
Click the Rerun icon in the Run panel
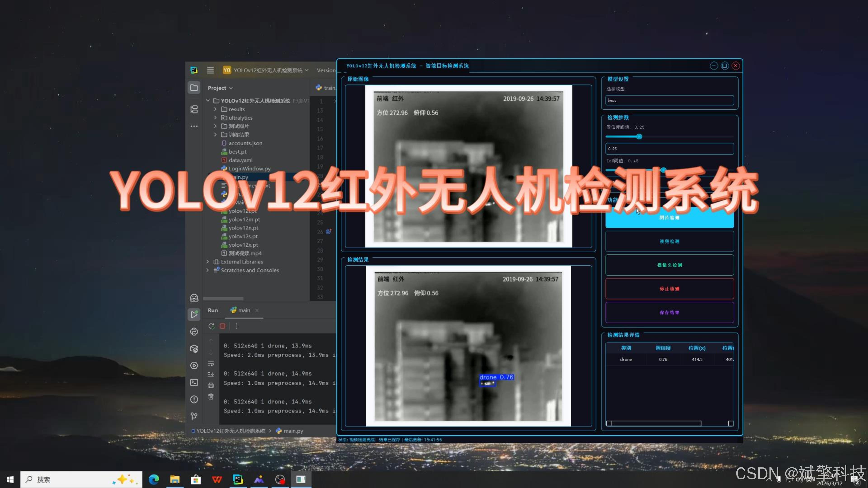click(211, 326)
